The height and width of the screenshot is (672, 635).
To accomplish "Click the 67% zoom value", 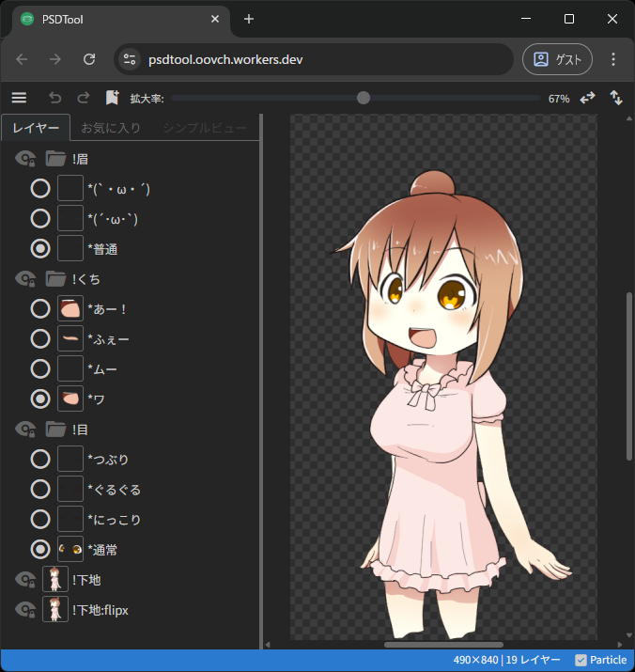I will 559,99.
